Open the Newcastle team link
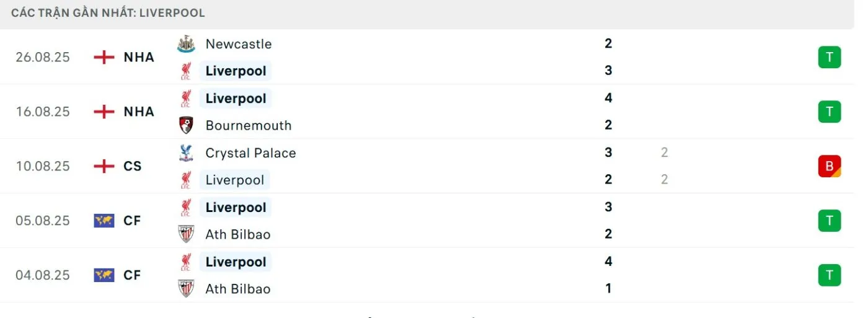868x318 pixels. pos(238,44)
